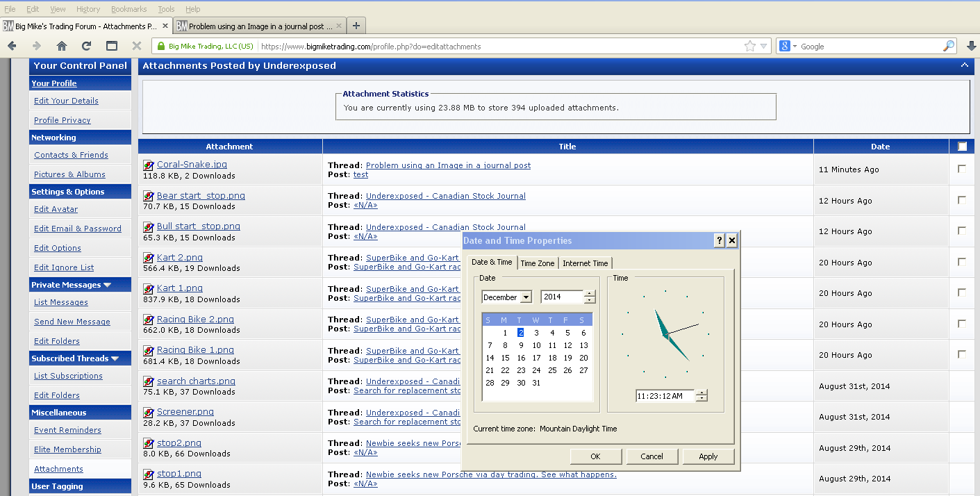Decrease the time with down spinner
The width and height of the screenshot is (980, 496).
click(x=701, y=399)
